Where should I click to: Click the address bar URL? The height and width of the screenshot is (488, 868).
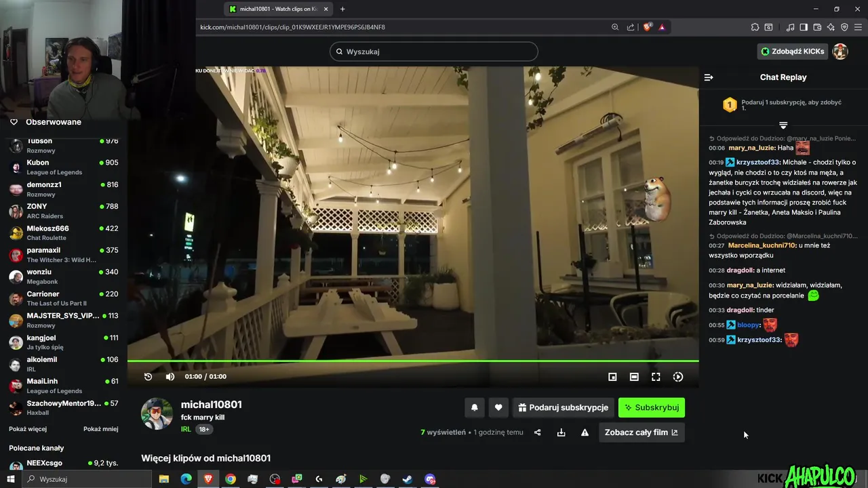292,27
